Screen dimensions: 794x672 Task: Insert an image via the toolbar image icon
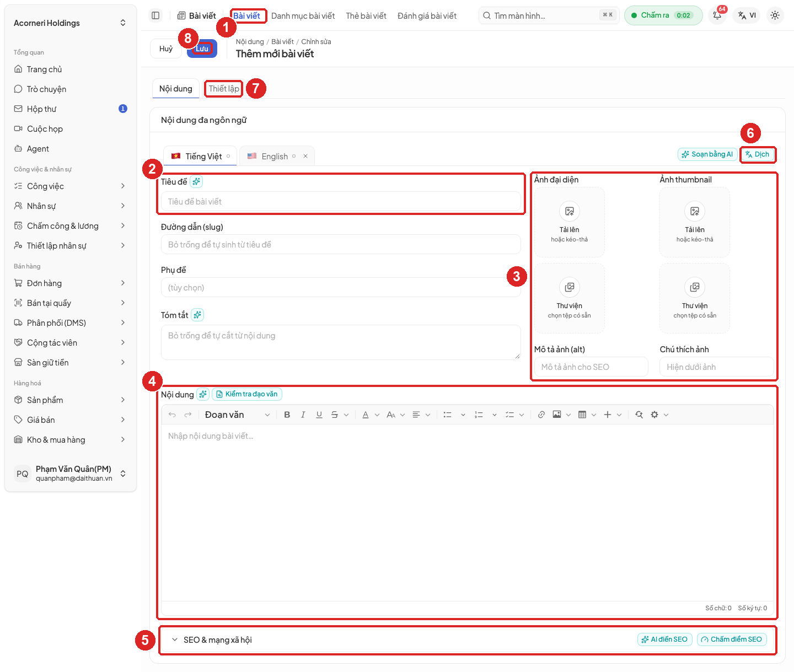(x=557, y=415)
